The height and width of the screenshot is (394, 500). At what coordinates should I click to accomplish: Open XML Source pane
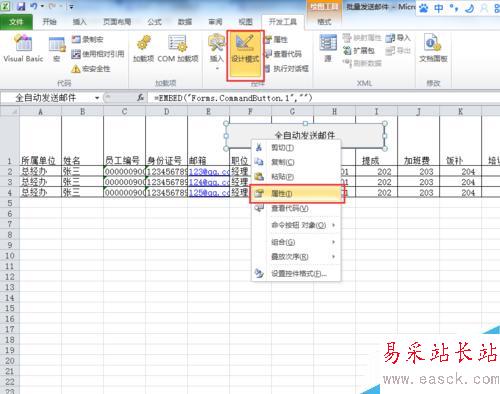(x=328, y=48)
